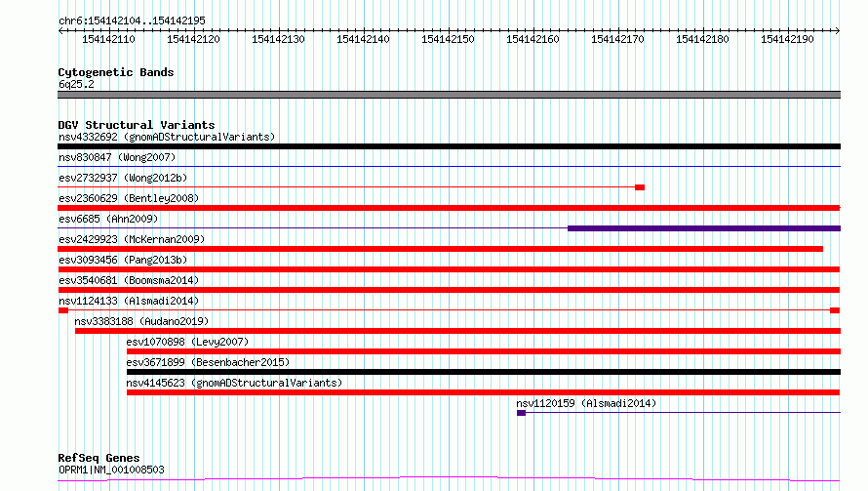The height and width of the screenshot is (491, 868).
Task: Click ruler position 154142150
Action: (x=448, y=39)
